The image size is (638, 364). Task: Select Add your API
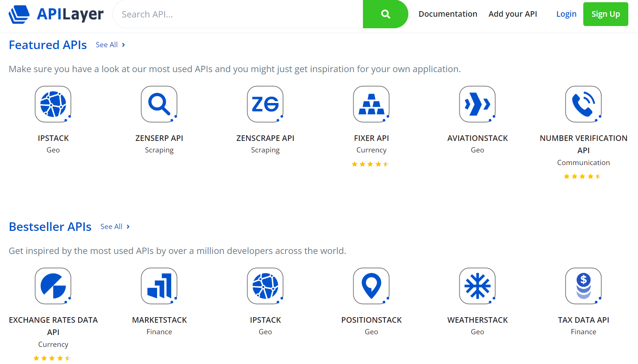[513, 14]
